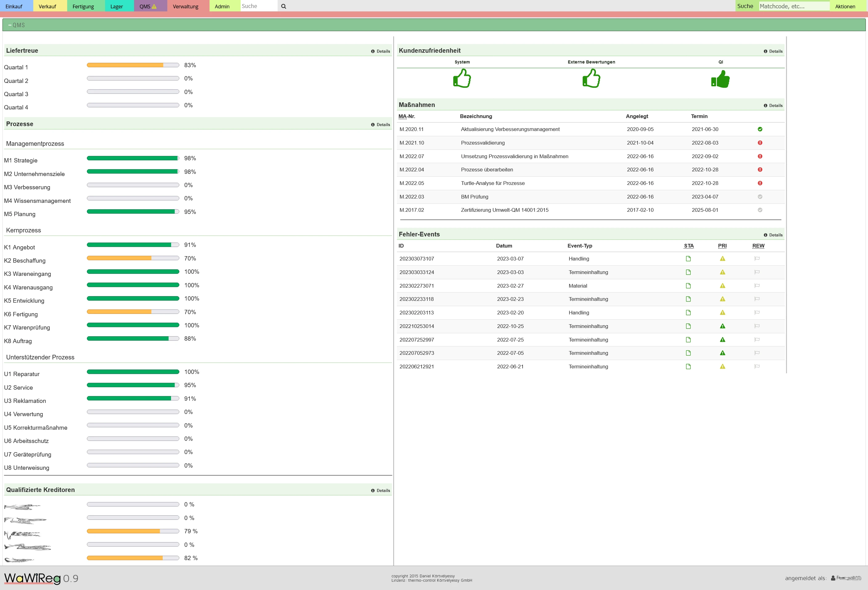Collapse the QMS panel header
The height and width of the screenshot is (590, 868).
(16, 25)
